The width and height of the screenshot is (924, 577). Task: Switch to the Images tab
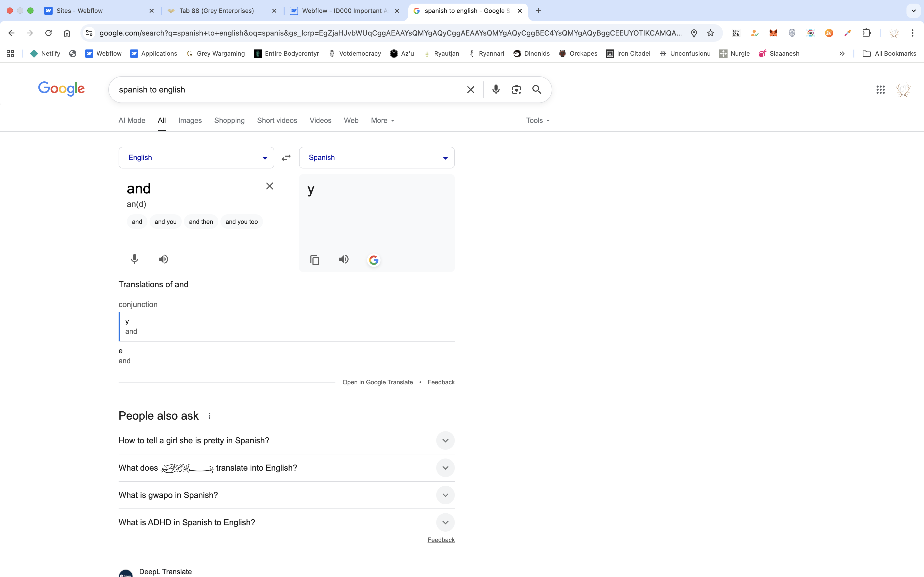[x=190, y=121]
